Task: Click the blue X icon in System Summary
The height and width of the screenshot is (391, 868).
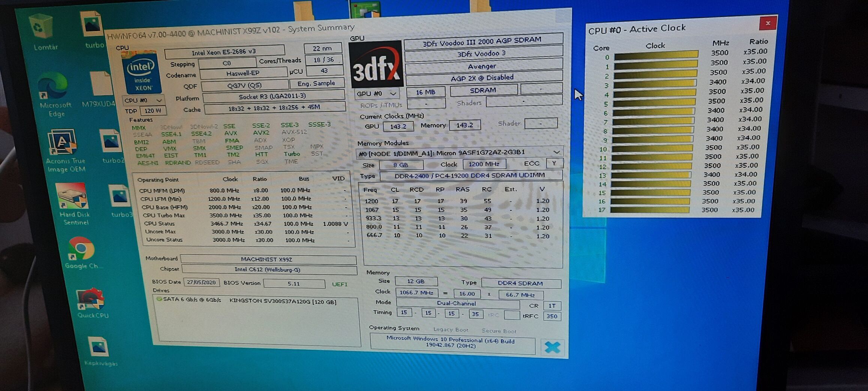Action: pyautogui.click(x=553, y=347)
